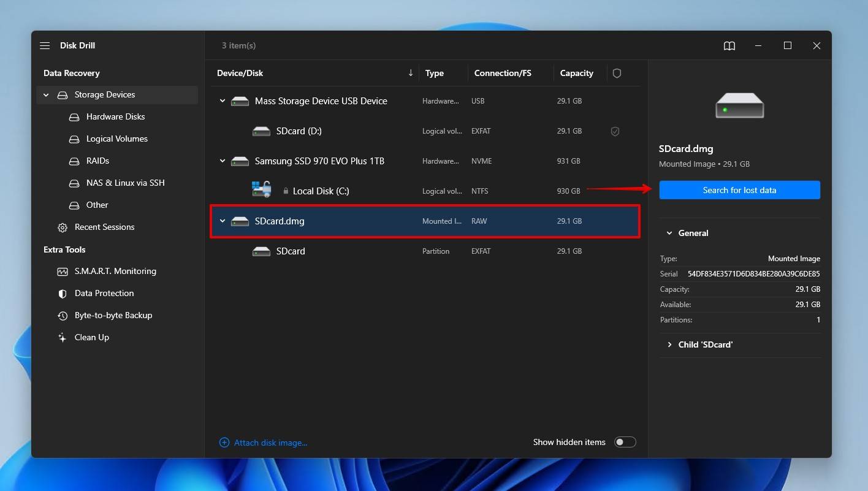Click the SDcard partition disk icon
This screenshot has width=868, height=491.
pyautogui.click(x=261, y=251)
